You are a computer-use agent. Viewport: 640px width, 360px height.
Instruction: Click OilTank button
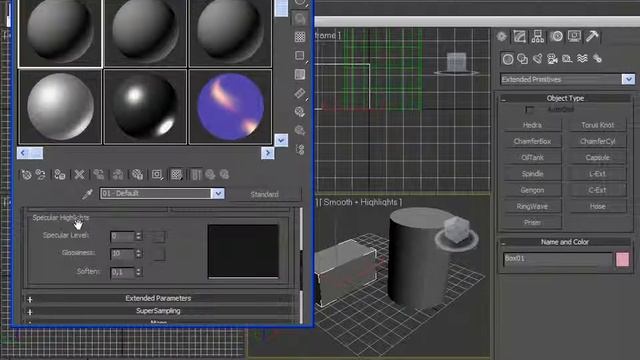tap(532, 158)
